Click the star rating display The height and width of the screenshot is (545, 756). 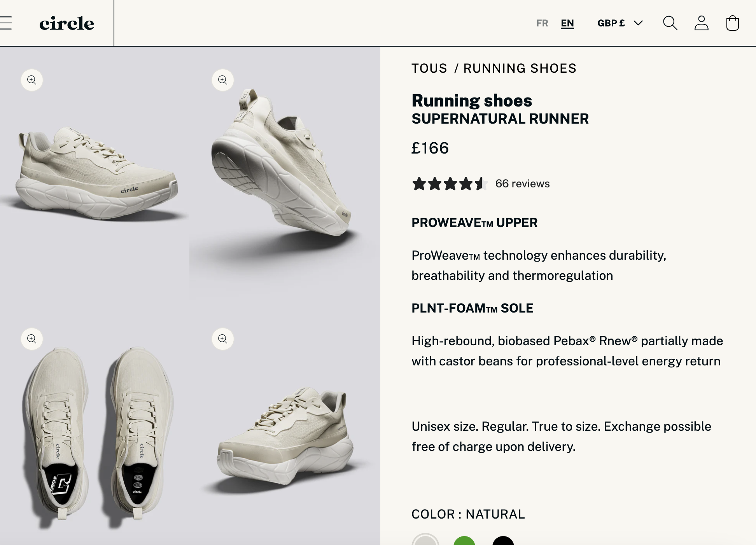tap(450, 183)
